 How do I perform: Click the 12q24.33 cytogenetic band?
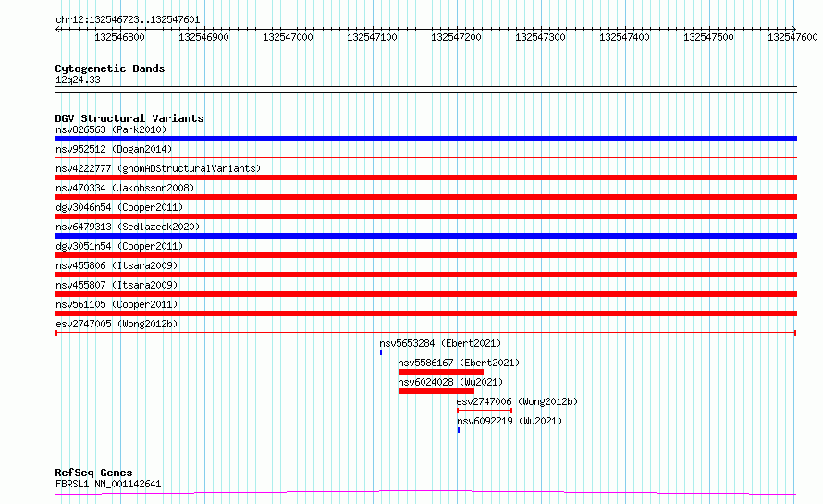point(78,80)
